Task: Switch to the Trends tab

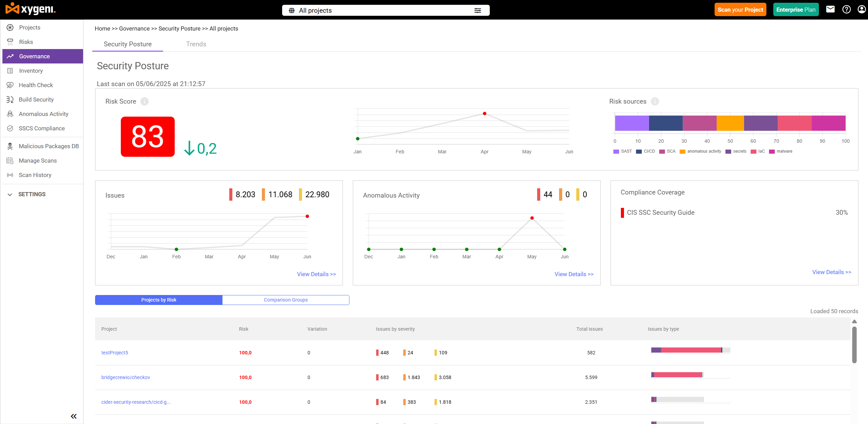Action: pyautogui.click(x=196, y=44)
